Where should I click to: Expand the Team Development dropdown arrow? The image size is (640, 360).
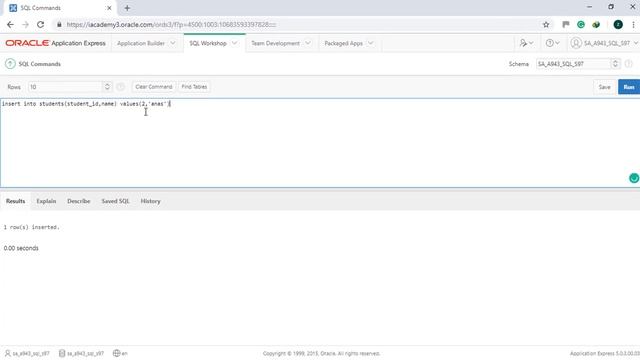coord(308,43)
